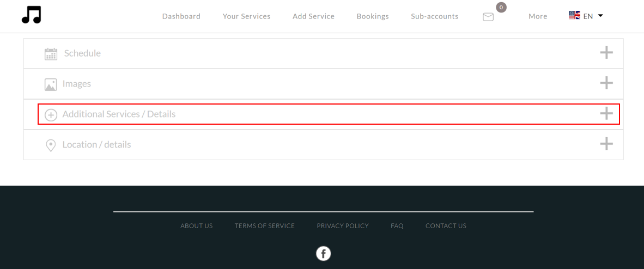Open the messages envelope icon
Image resolution: width=644 pixels, height=269 pixels.
(x=488, y=17)
